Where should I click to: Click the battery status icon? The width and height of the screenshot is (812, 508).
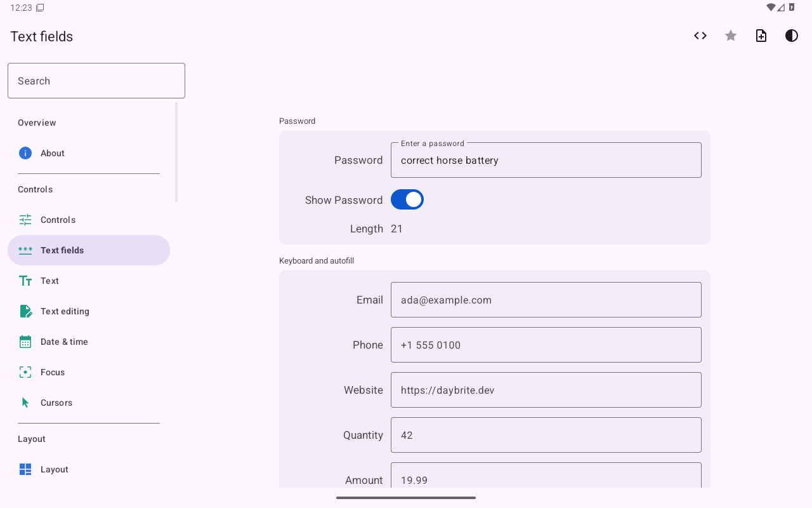pyautogui.click(x=792, y=8)
